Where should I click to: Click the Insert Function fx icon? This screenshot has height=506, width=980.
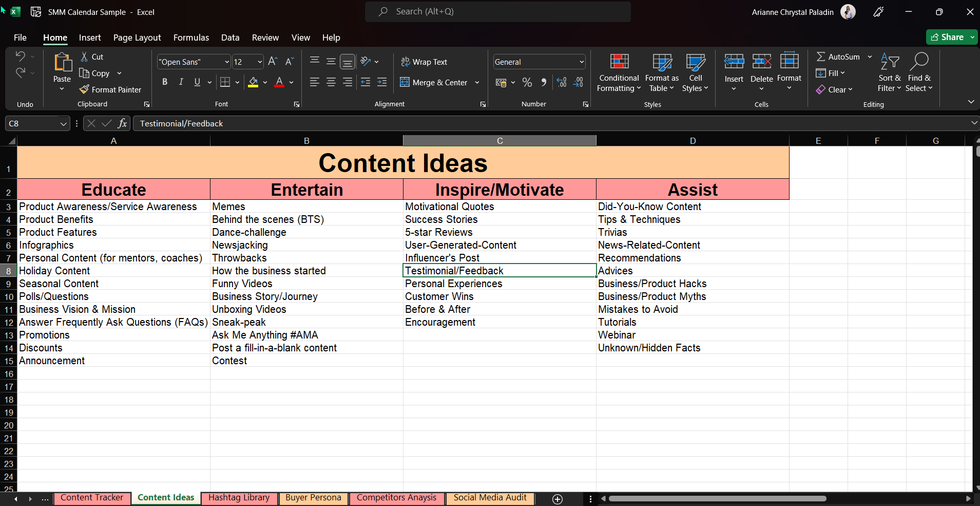coord(122,123)
